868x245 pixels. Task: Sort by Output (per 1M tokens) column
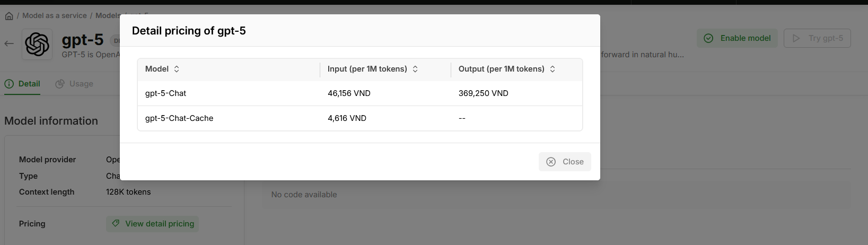[x=553, y=69]
